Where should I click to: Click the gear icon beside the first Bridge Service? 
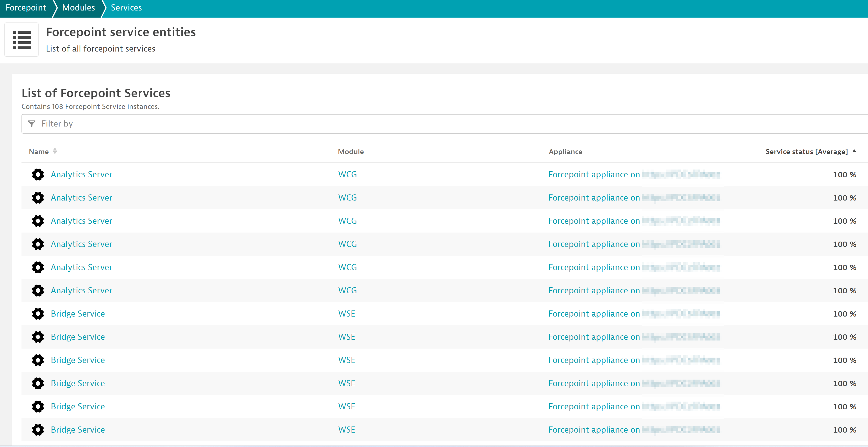coord(38,313)
